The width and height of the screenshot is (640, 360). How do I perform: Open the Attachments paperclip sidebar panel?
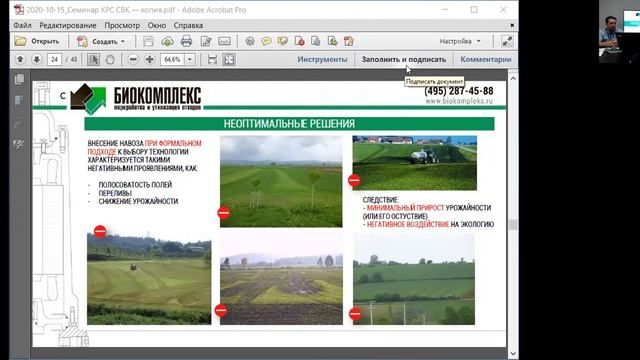(x=19, y=122)
